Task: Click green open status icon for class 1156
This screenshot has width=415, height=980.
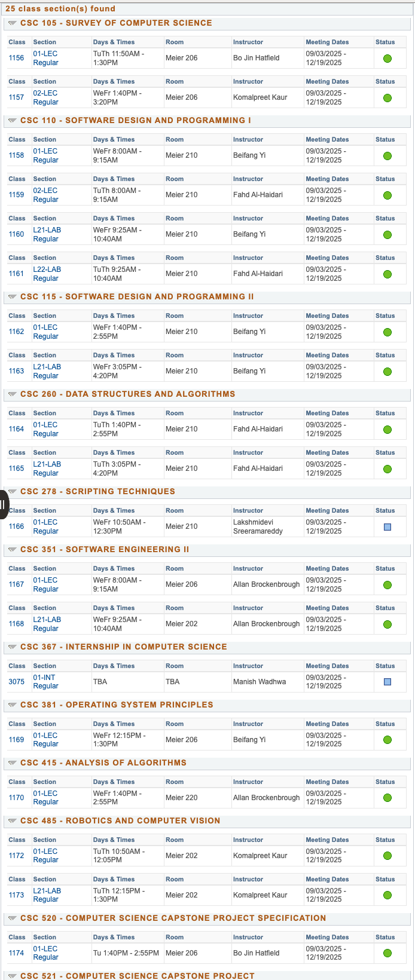Action: tap(387, 59)
